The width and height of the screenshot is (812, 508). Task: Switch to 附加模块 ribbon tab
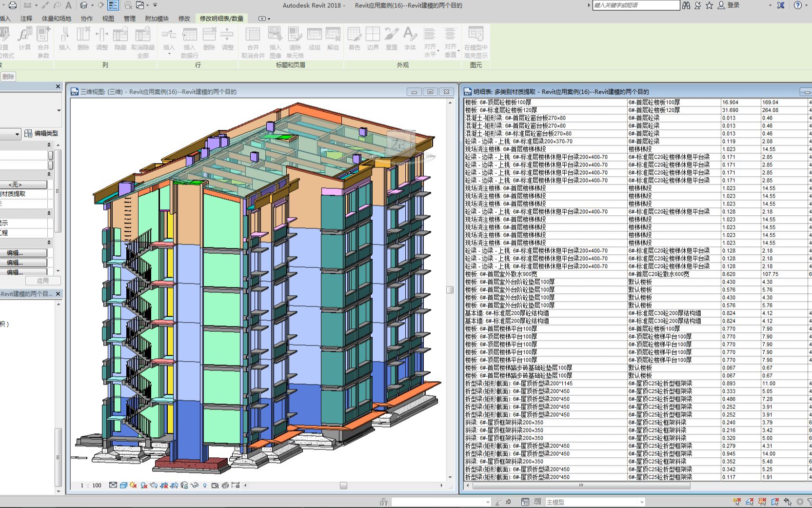[x=157, y=19]
